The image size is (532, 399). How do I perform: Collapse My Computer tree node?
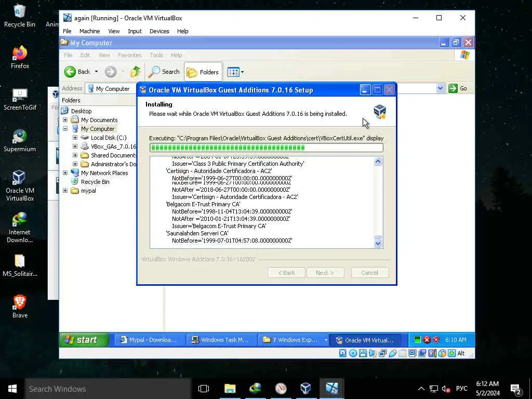pos(65,129)
